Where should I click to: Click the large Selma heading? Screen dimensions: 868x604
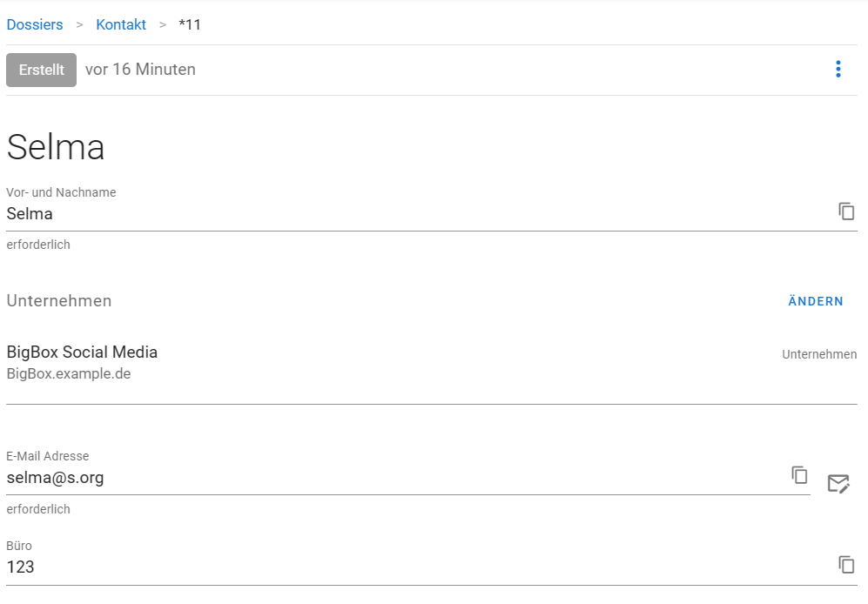pyautogui.click(x=56, y=147)
